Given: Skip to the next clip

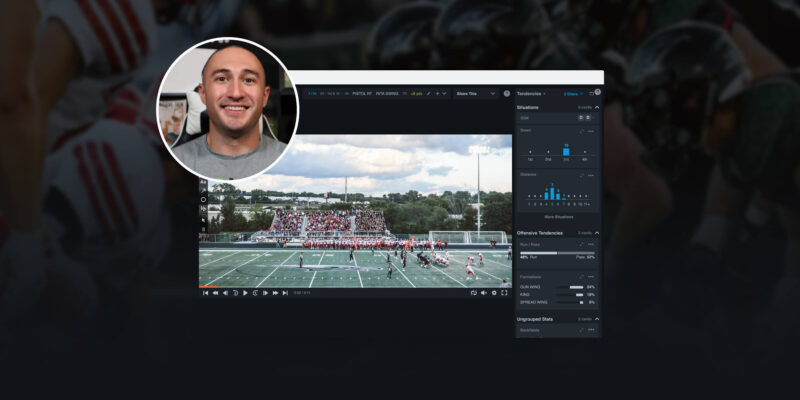Looking at the screenshot, I should (x=285, y=293).
